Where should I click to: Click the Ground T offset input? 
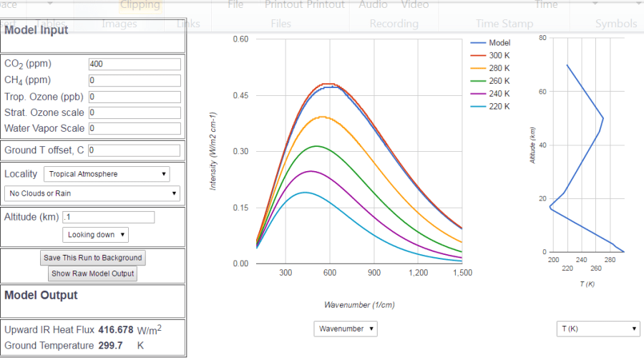(x=135, y=150)
